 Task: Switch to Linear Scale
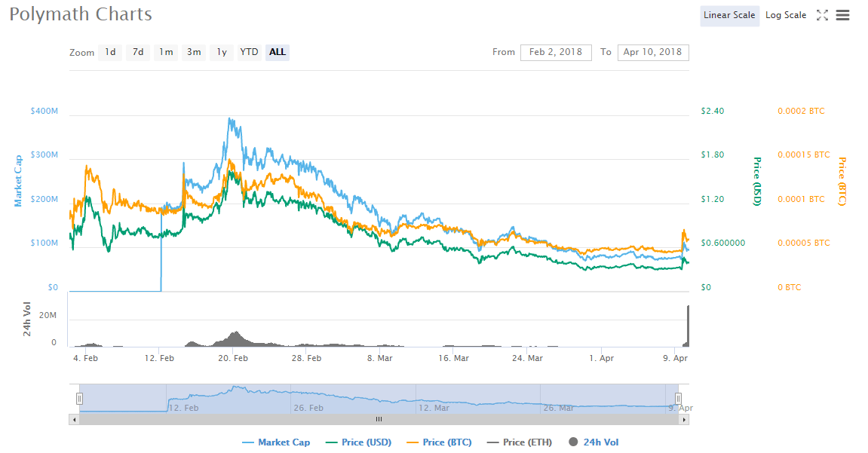pyautogui.click(x=729, y=15)
